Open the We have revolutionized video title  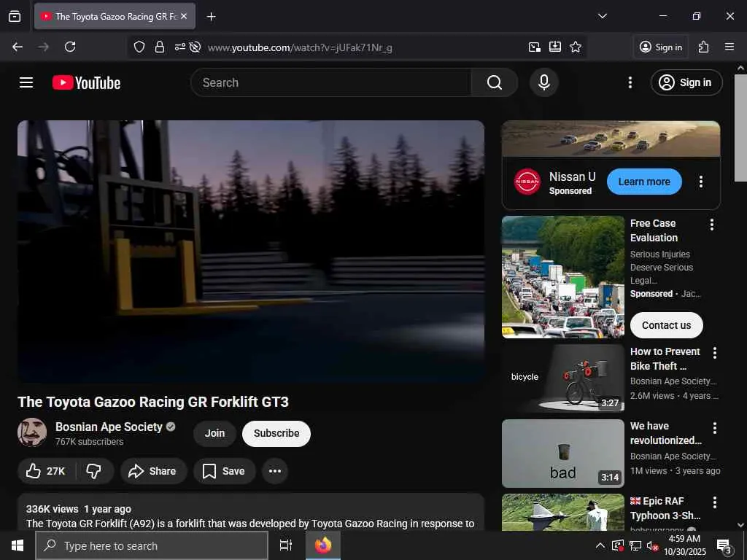[x=665, y=433]
